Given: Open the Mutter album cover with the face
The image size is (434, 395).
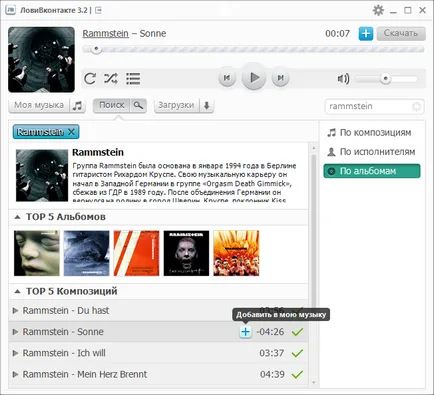Looking at the screenshot, I should [x=37, y=253].
